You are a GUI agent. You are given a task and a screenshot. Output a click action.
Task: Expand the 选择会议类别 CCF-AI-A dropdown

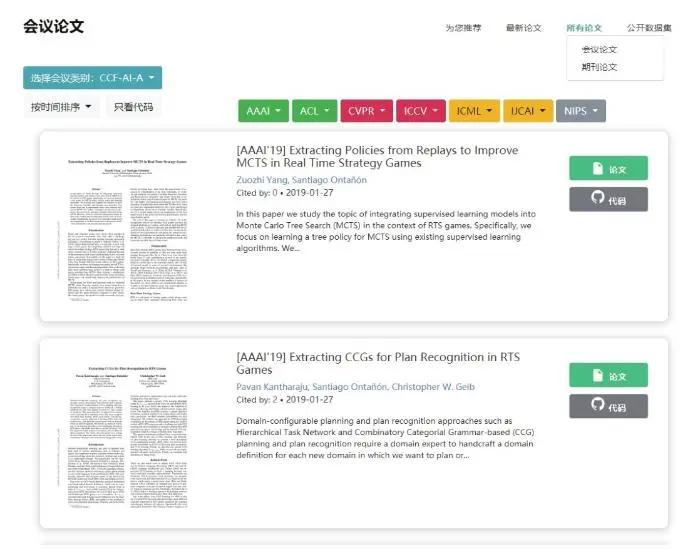[92, 78]
